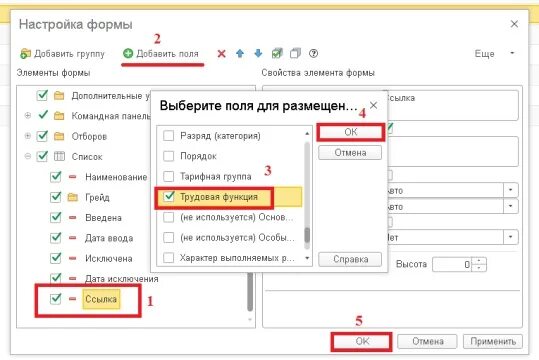The height and width of the screenshot is (360, 539).
Task: Click folder icon of Отборов row
Action: click(59, 136)
